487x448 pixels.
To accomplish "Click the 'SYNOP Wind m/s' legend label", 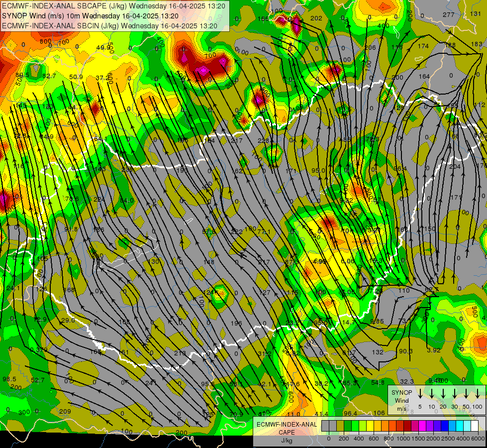I will pyautogui.click(x=401, y=400).
